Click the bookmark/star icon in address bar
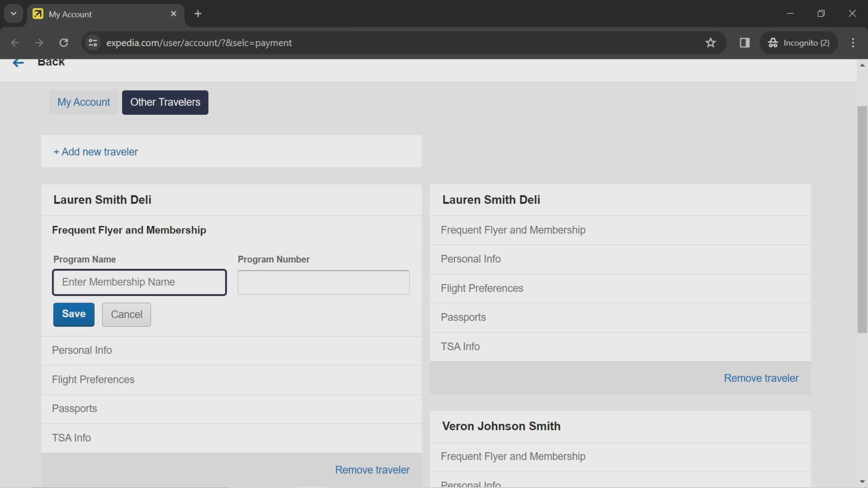The width and height of the screenshot is (868, 488). coord(711,42)
